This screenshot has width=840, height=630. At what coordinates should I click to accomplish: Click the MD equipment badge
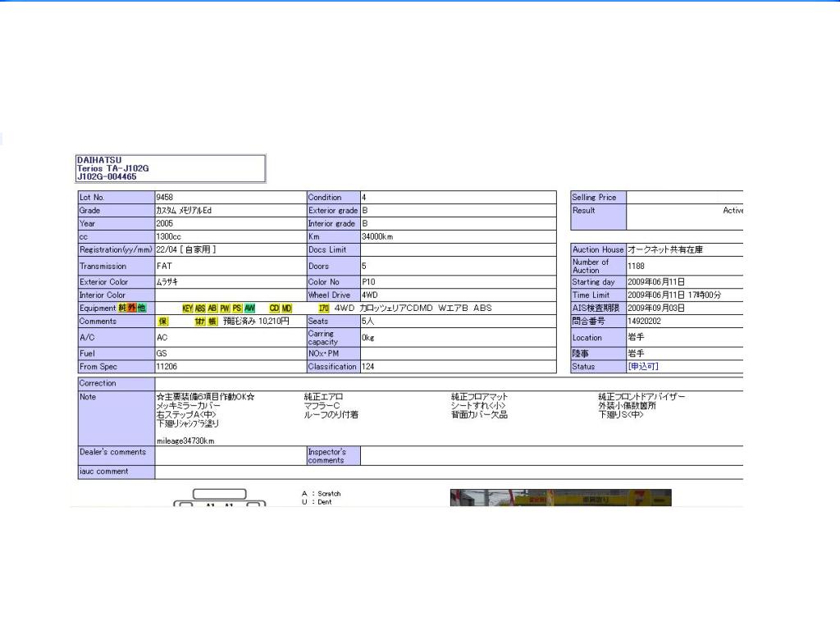click(x=286, y=308)
